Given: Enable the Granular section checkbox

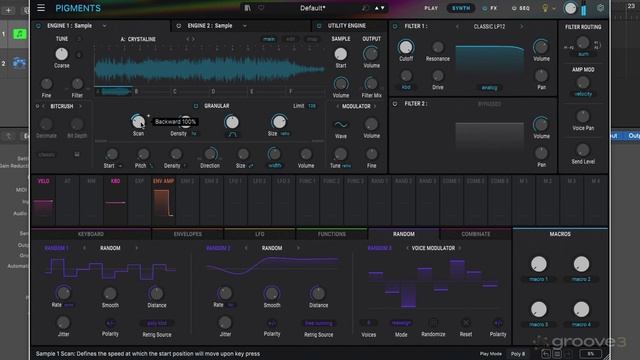Looking at the screenshot, I should [196, 106].
